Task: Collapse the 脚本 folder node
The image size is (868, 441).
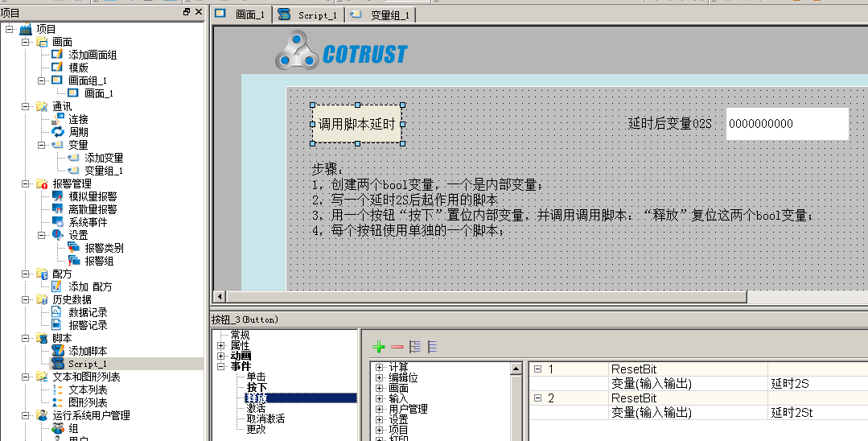Action: [x=26, y=338]
